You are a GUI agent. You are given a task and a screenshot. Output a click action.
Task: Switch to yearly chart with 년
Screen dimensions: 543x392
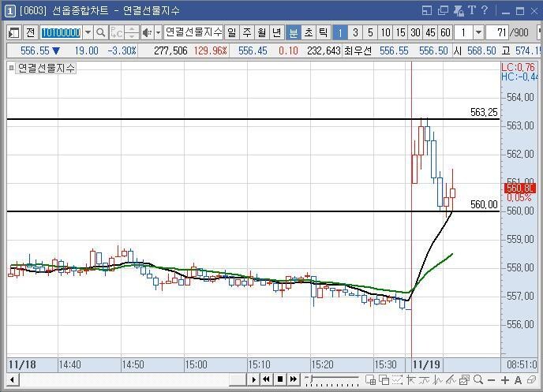click(277, 33)
